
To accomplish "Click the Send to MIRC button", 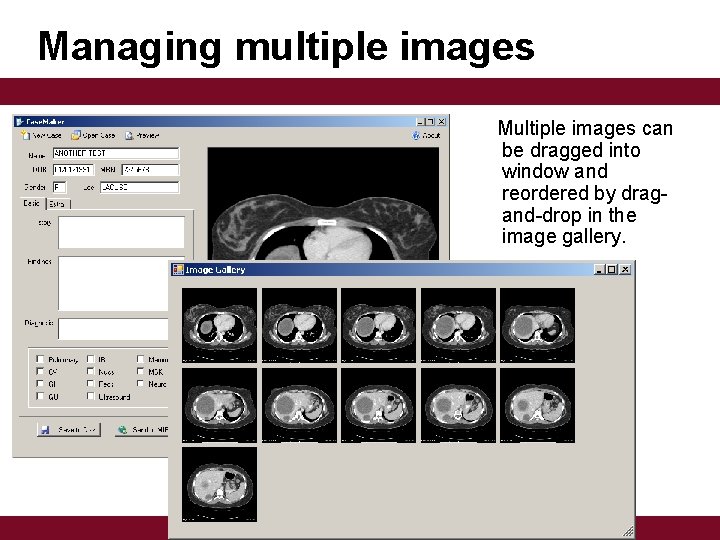I will pyautogui.click(x=142, y=430).
